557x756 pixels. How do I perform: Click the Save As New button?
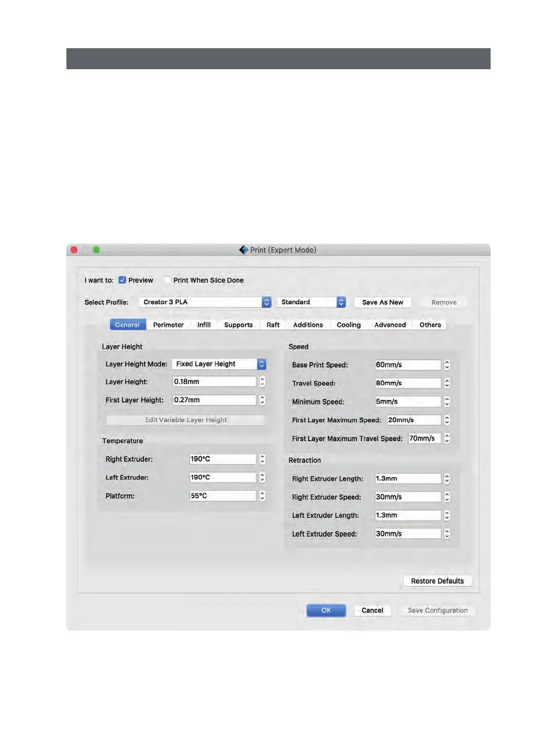tap(383, 302)
